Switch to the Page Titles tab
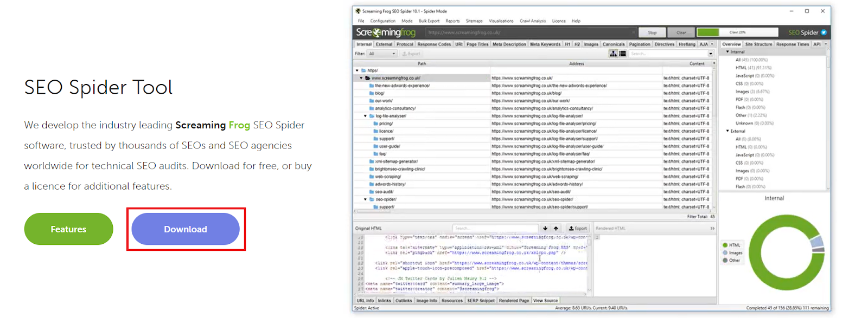868x318 pixels. coord(477,44)
